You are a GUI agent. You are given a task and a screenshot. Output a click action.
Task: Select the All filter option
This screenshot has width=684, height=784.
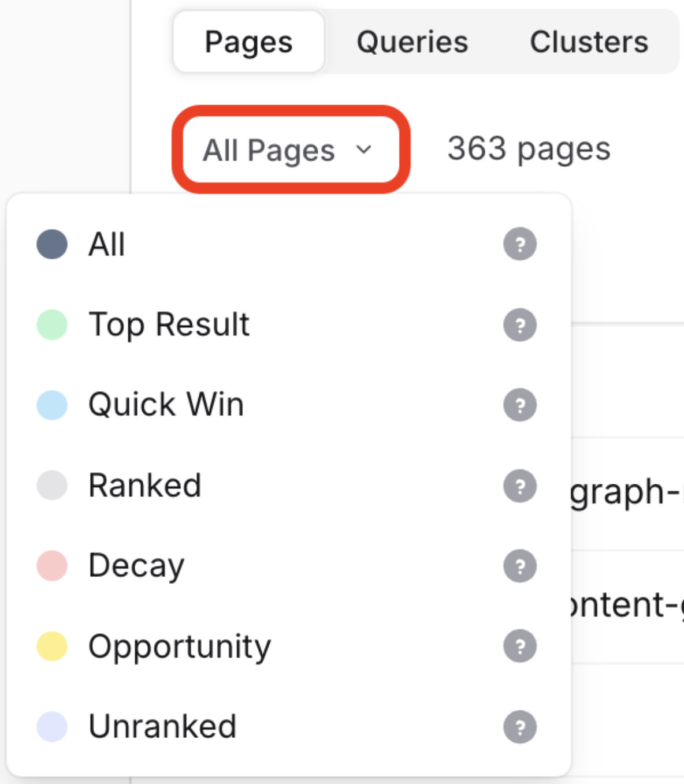click(x=107, y=244)
